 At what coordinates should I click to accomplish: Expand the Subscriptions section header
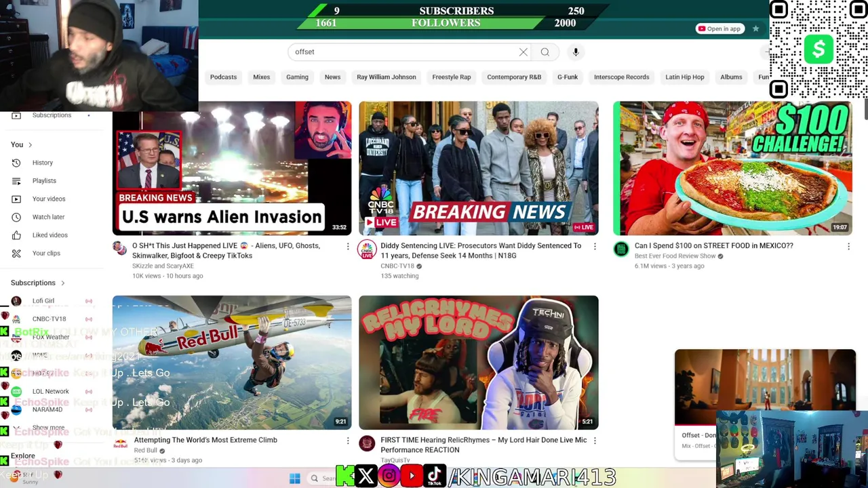click(x=38, y=283)
